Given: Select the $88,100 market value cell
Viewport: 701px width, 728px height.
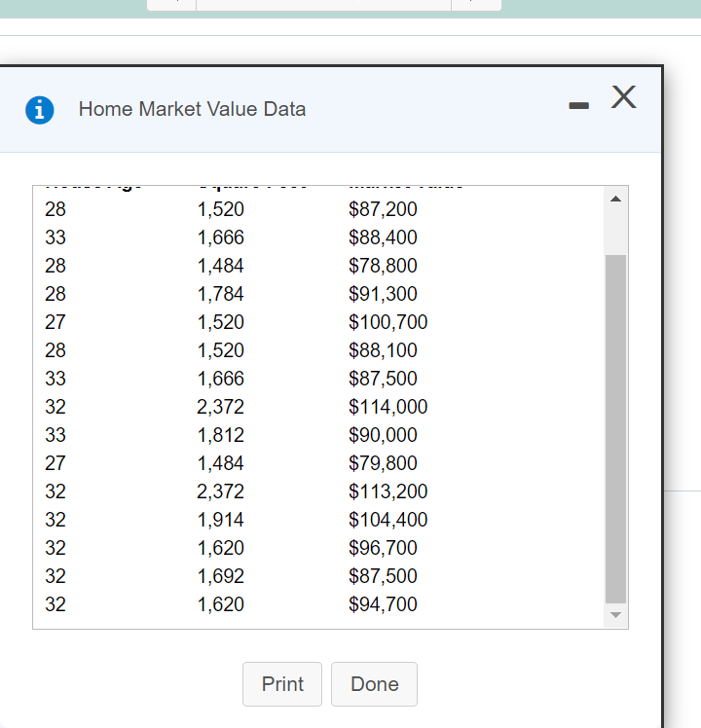Looking at the screenshot, I should click(383, 350).
